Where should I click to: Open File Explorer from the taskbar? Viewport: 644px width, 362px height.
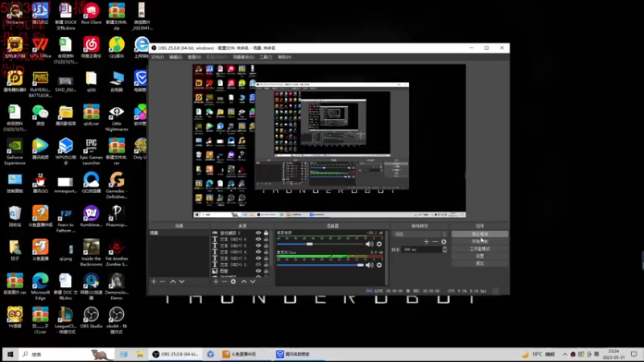click(x=140, y=354)
